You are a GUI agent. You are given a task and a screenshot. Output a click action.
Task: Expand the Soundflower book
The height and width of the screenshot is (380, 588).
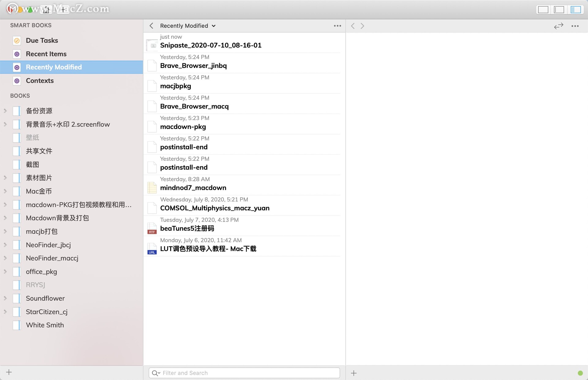click(x=5, y=298)
